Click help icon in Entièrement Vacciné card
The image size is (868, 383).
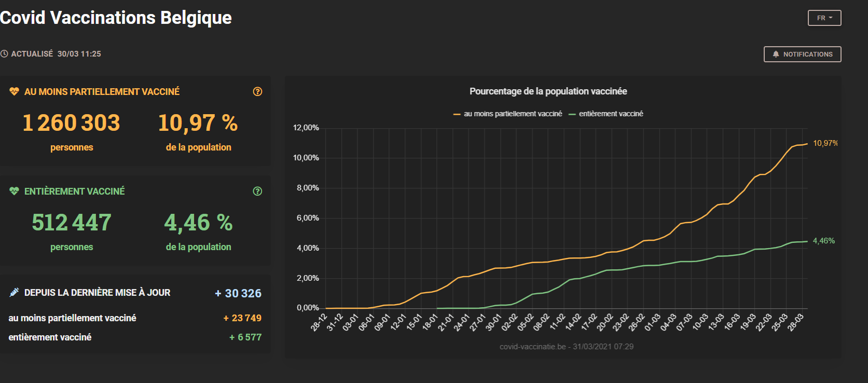tap(257, 191)
